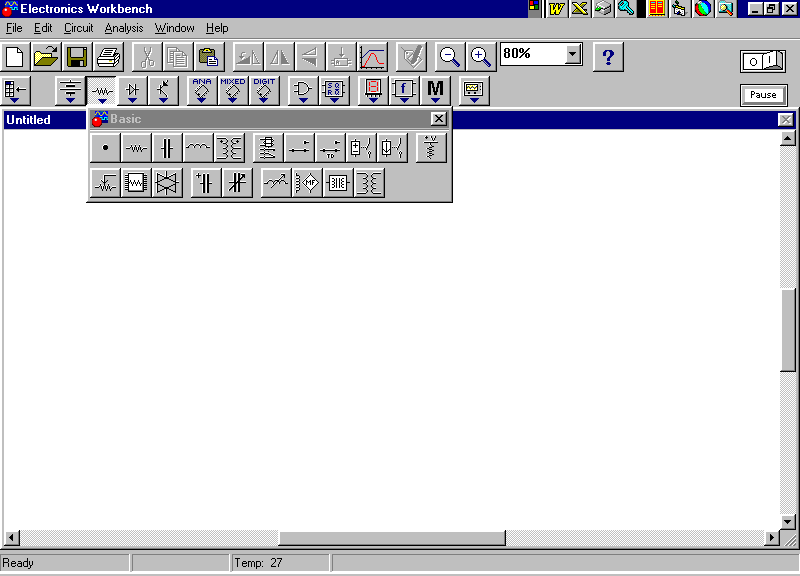This screenshot has height=576, width=800.
Task: Display analysis graphs
Action: (372, 57)
